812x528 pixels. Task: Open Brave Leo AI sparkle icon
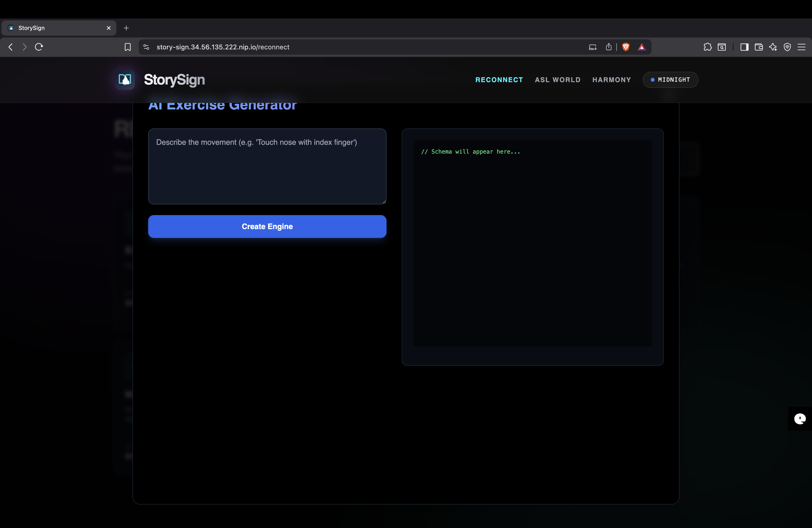773,47
